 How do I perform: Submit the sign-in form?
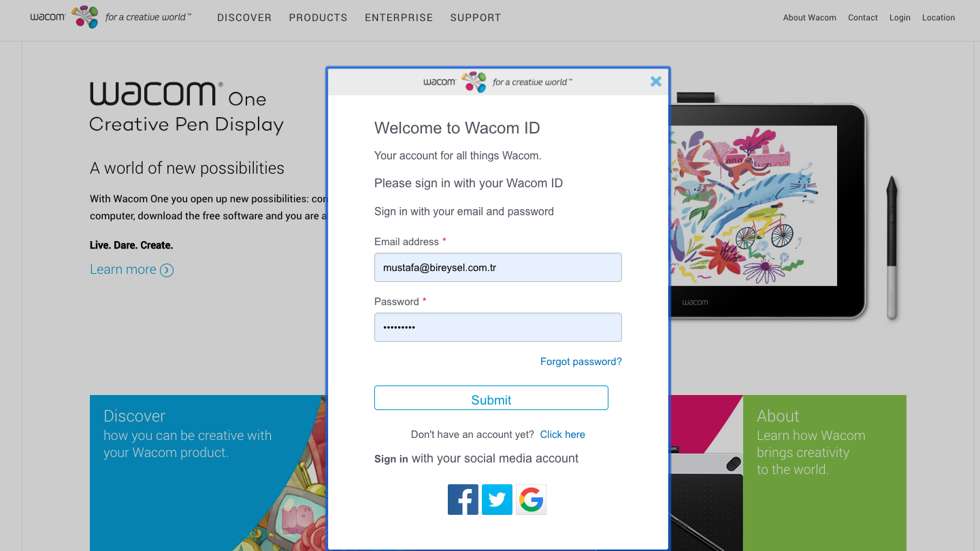[491, 398]
